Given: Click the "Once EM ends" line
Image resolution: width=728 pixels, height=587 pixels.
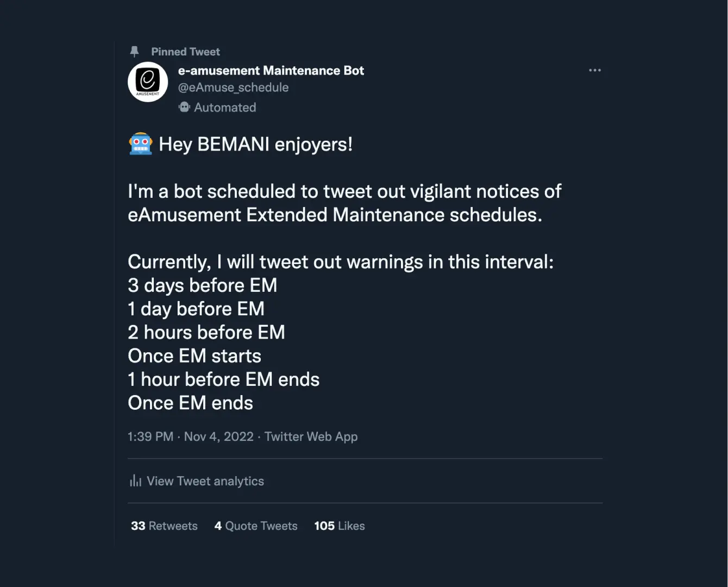Looking at the screenshot, I should click(190, 403).
